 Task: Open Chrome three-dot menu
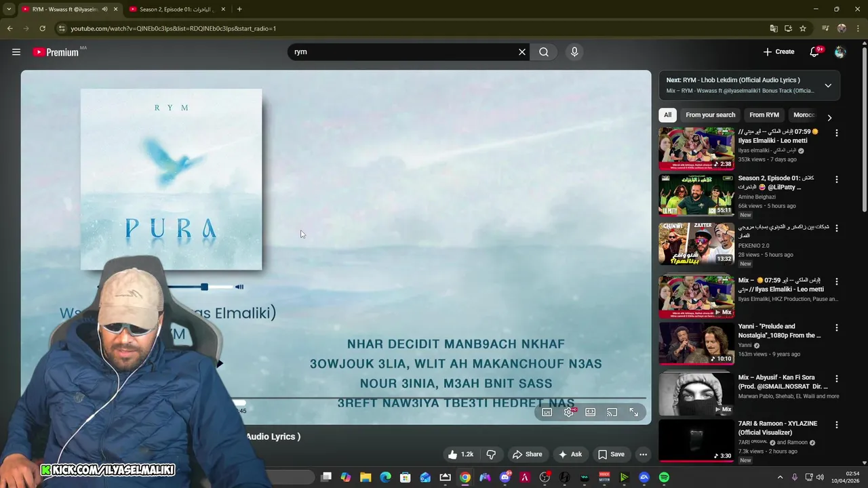[x=858, y=28]
